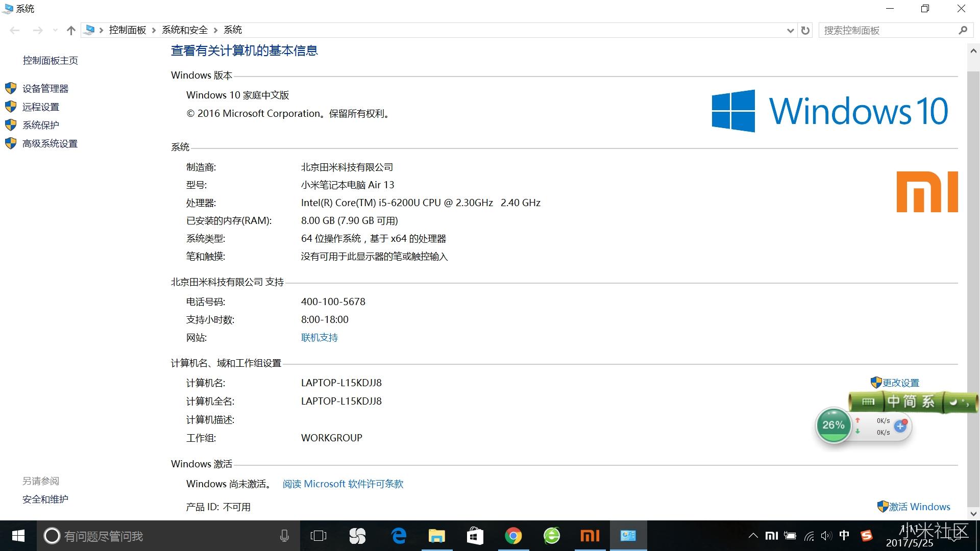This screenshot has width=980, height=551.
Task: Launch Google Chrome from taskbar
Action: click(x=513, y=536)
